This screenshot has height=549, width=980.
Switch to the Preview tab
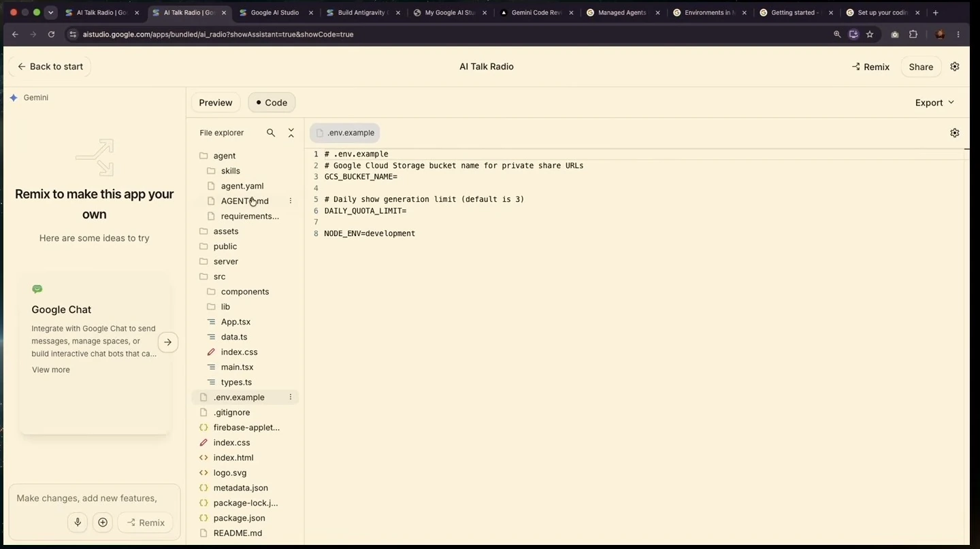click(216, 103)
